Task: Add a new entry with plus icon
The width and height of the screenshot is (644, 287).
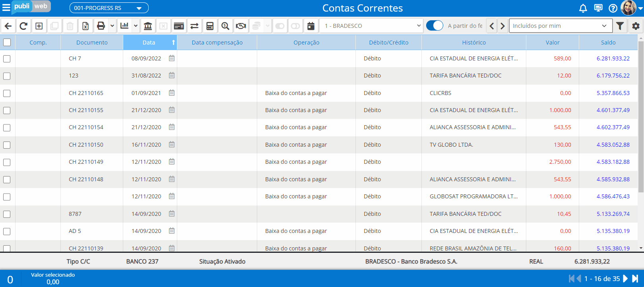Action: 39,26
